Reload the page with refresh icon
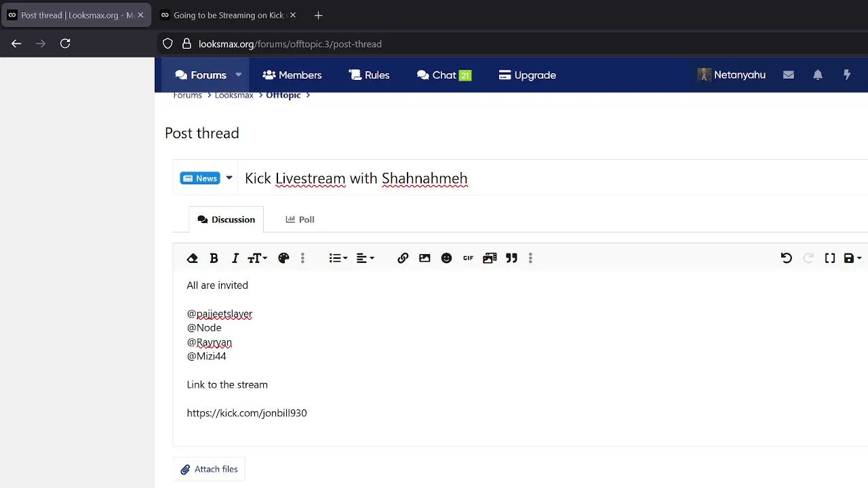 click(x=65, y=43)
